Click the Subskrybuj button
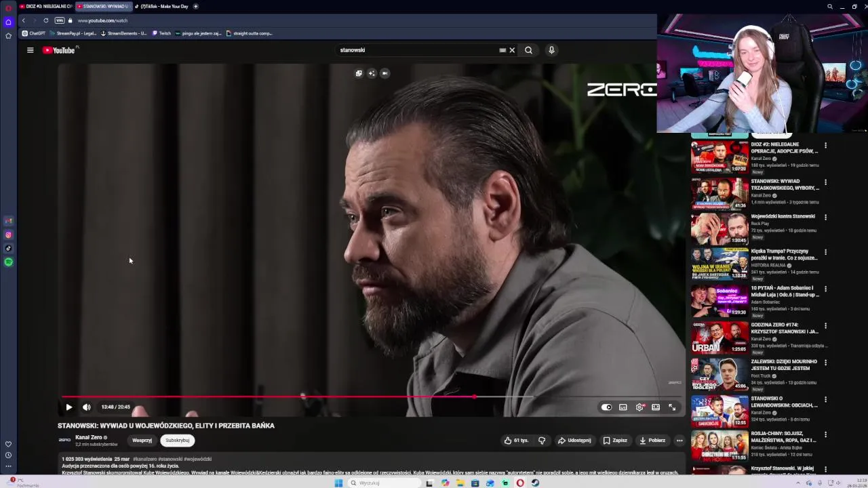Screen dimensions: 868x488 point(178,441)
